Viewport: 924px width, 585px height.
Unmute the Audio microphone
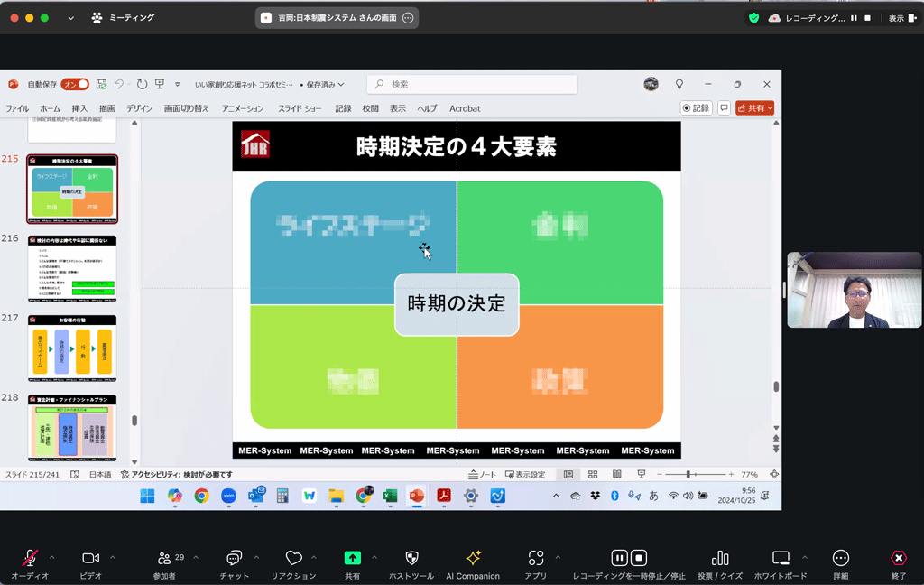coord(30,558)
